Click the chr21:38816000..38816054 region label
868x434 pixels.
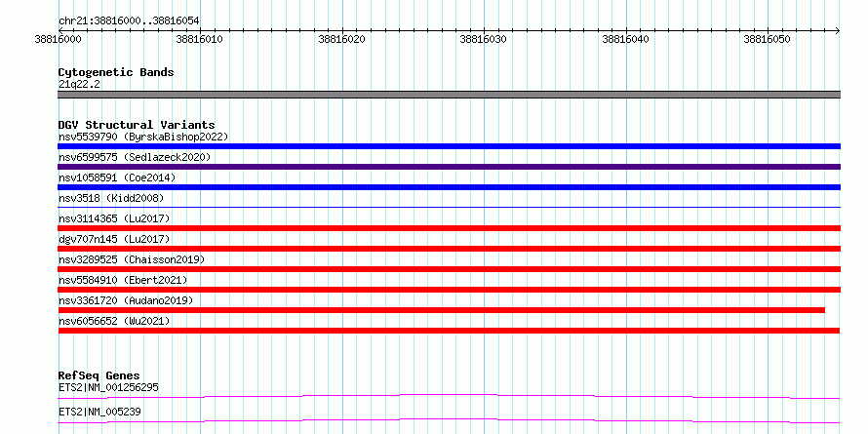(129, 20)
